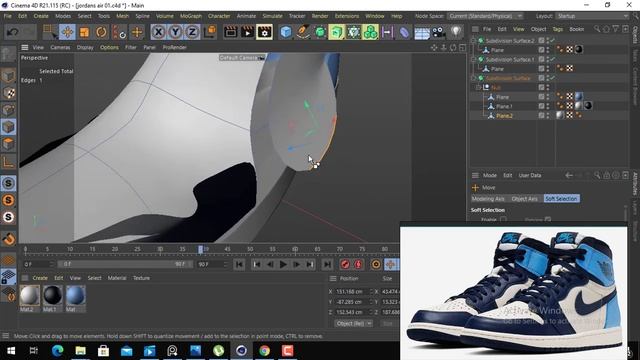Click the Render View clapperboard icon
The image size is (640, 360).
(231, 32)
